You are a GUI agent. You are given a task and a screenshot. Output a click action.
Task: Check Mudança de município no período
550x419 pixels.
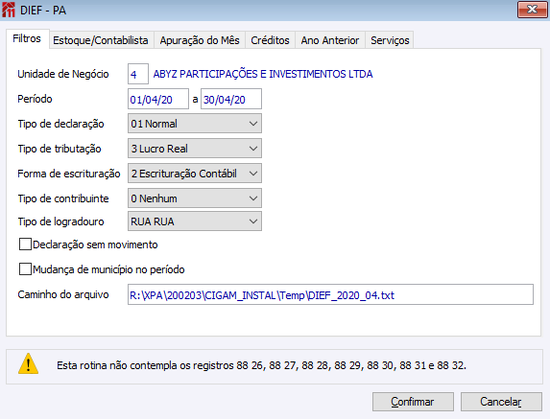[x=25, y=269]
